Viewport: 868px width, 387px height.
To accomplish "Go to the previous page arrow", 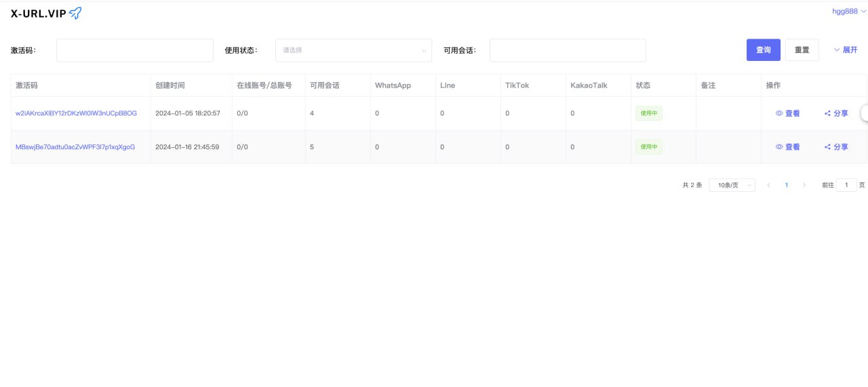I will click(768, 185).
